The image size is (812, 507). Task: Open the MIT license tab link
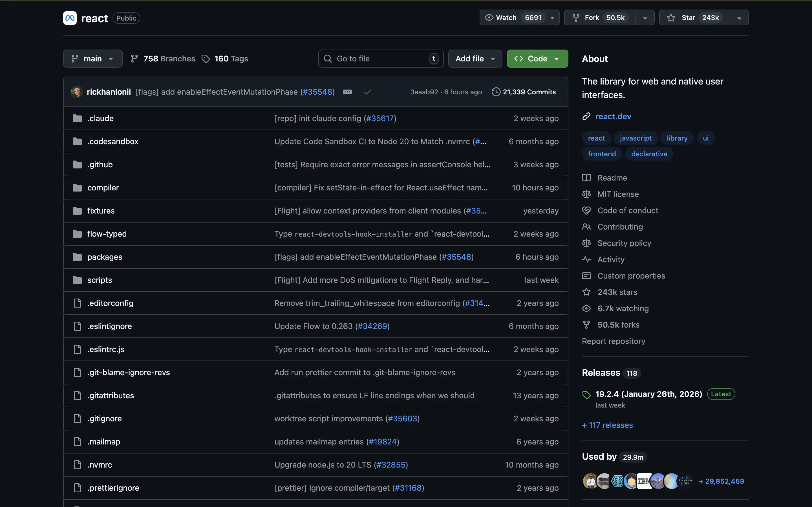pyautogui.click(x=618, y=194)
